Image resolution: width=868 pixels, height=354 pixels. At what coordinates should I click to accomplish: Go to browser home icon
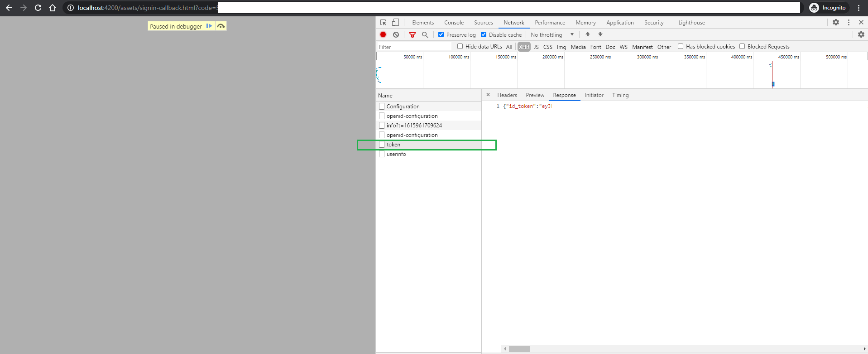coord(53,8)
